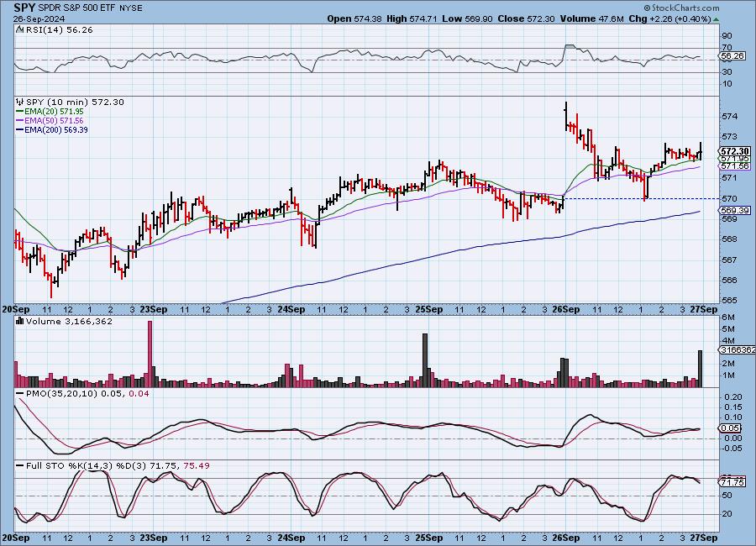Click the final tall volume bar near 27Sep

(700, 369)
